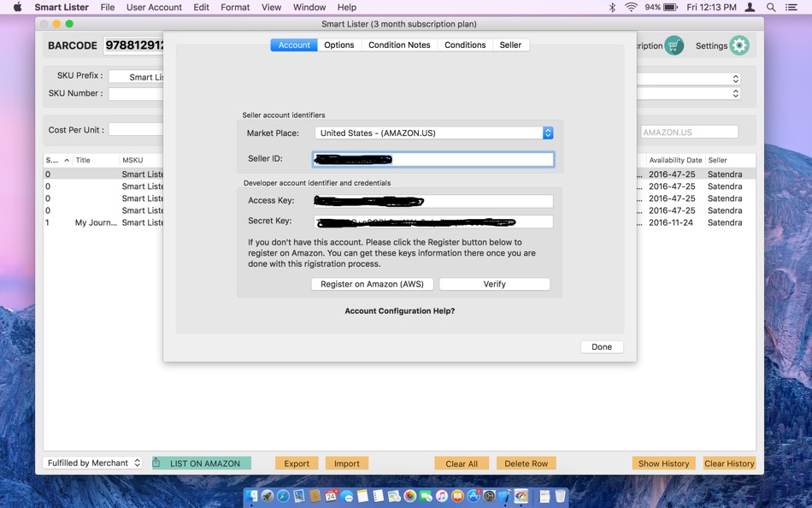Click the Seller ID input field
This screenshot has height=508, width=812.
pos(433,159)
